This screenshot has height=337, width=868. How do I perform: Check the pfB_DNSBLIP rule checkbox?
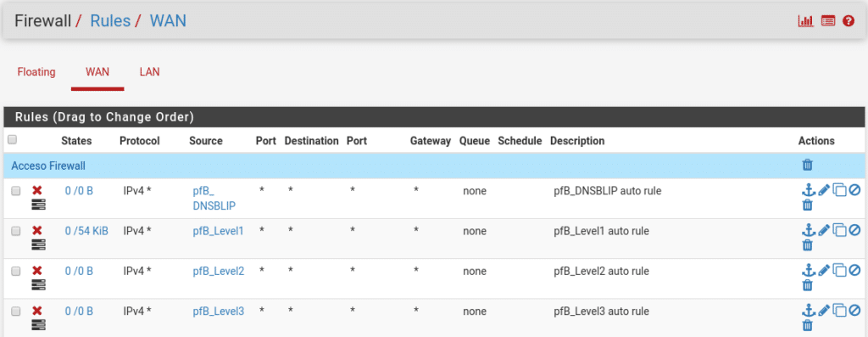click(16, 191)
